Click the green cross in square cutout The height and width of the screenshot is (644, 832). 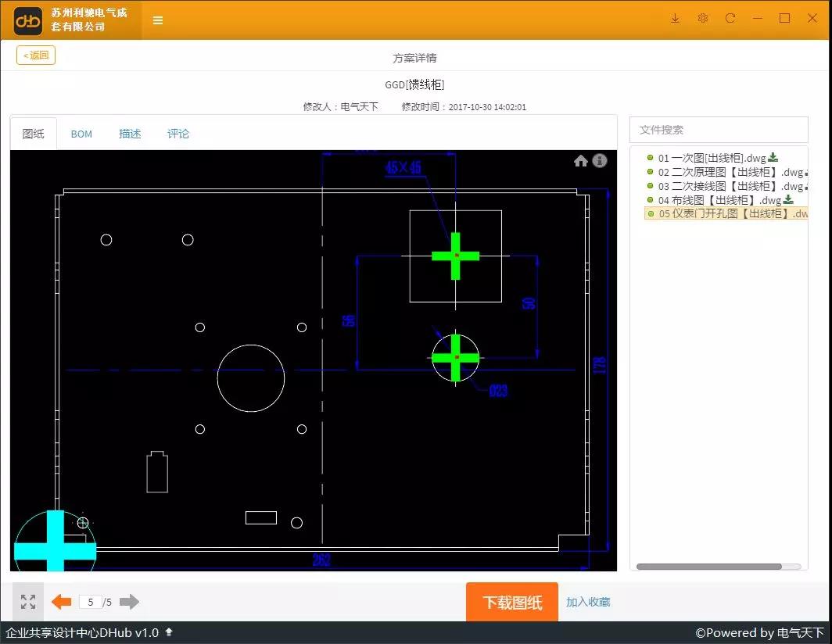[x=455, y=256]
